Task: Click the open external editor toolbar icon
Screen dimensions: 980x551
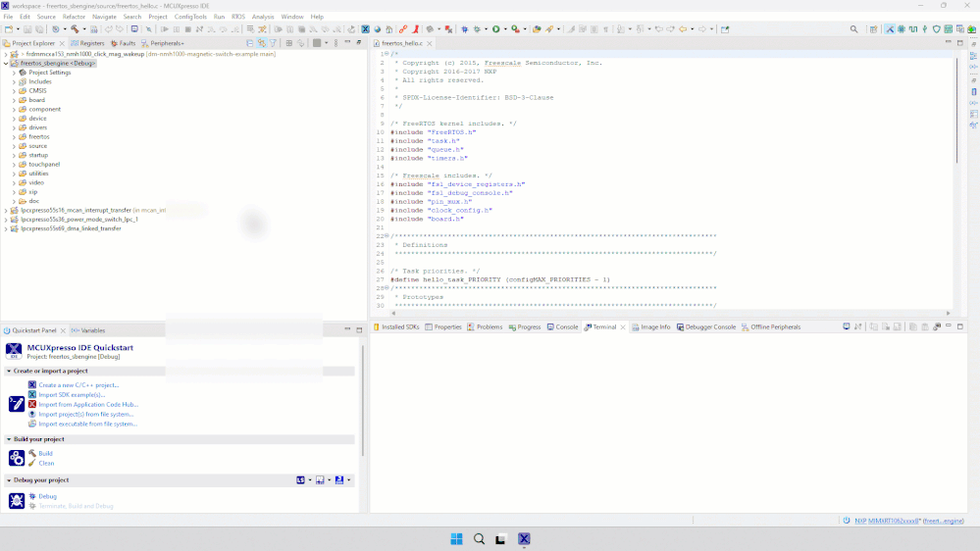Action: point(725,29)
